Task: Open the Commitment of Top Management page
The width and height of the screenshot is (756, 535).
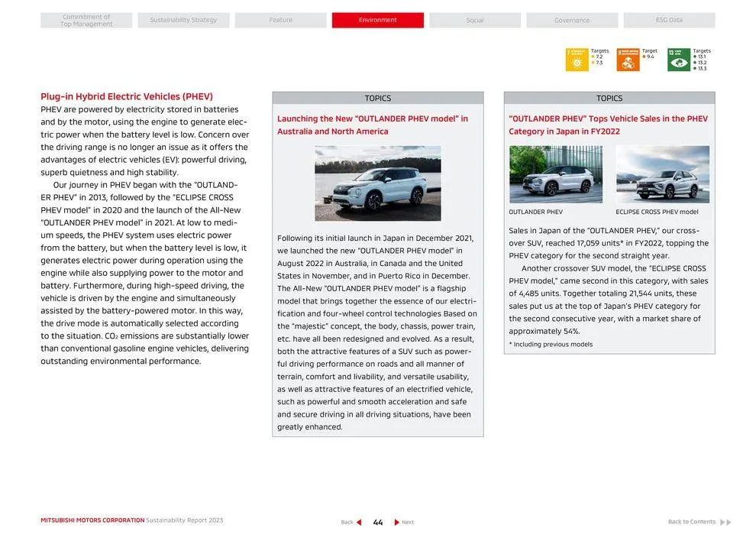Action: (x=86, y=20)
